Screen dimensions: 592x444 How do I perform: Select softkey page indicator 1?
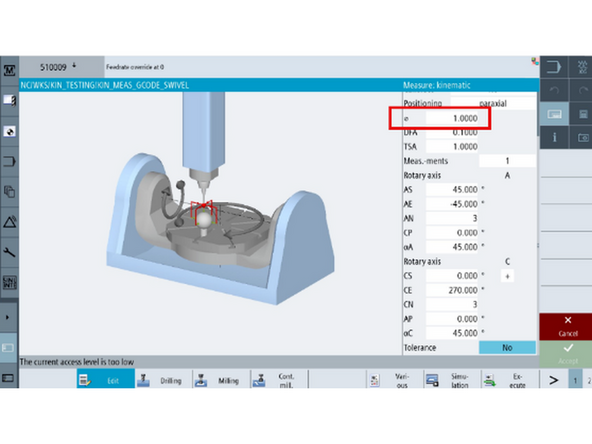(x=575, y=380)
